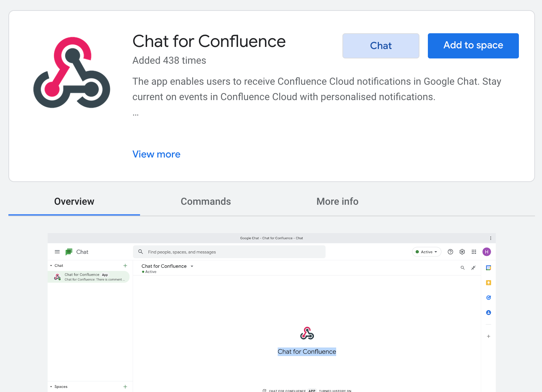The image size is (542, 392).
Task: Click the Chat for Confluence: There is comment preview
Action: pyautogui.click(x=95, y=280)
